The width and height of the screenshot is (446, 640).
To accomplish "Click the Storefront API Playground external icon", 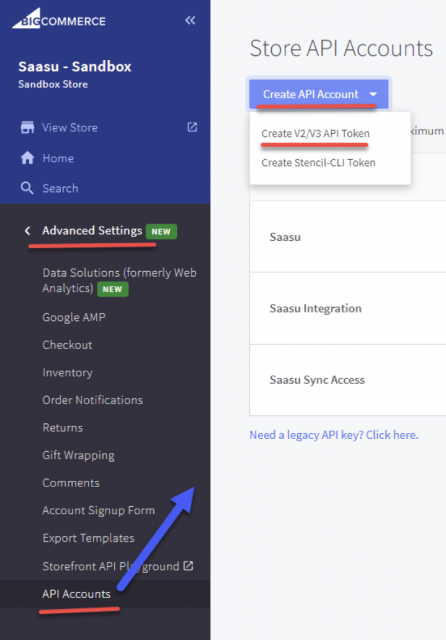I will [x=188, y=566].
